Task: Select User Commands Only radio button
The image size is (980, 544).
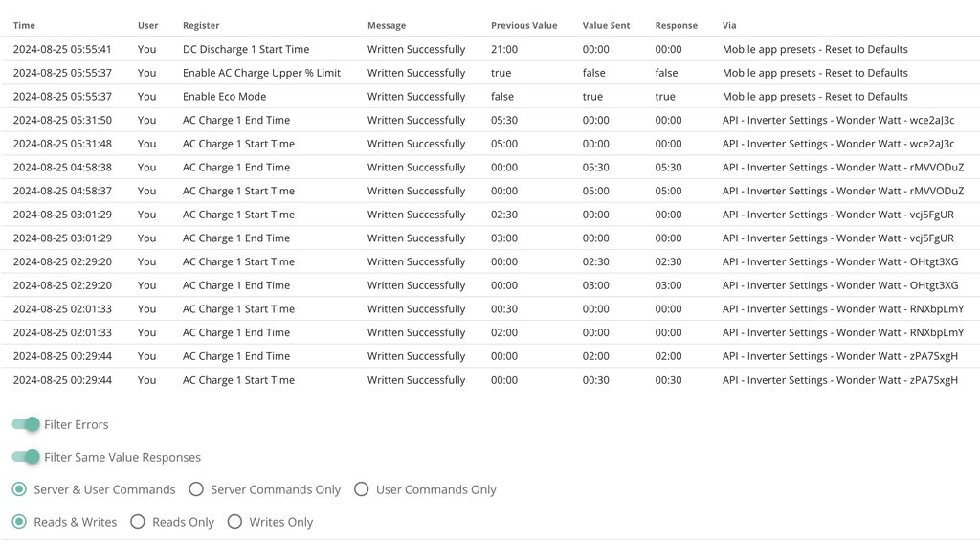Action: pyautogui.click(x=361, y=489)
